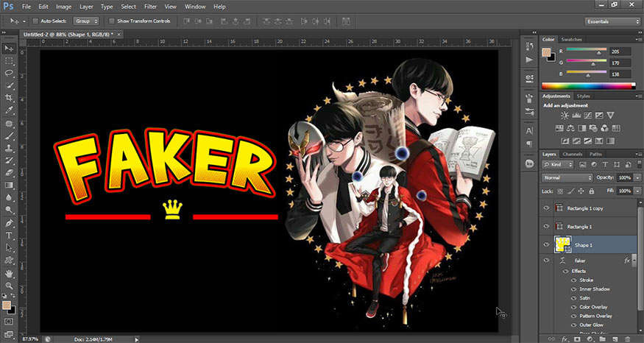The image size is (644, 343).
Task: Open the Color panel flyout menu
Action: coord(638,40)
